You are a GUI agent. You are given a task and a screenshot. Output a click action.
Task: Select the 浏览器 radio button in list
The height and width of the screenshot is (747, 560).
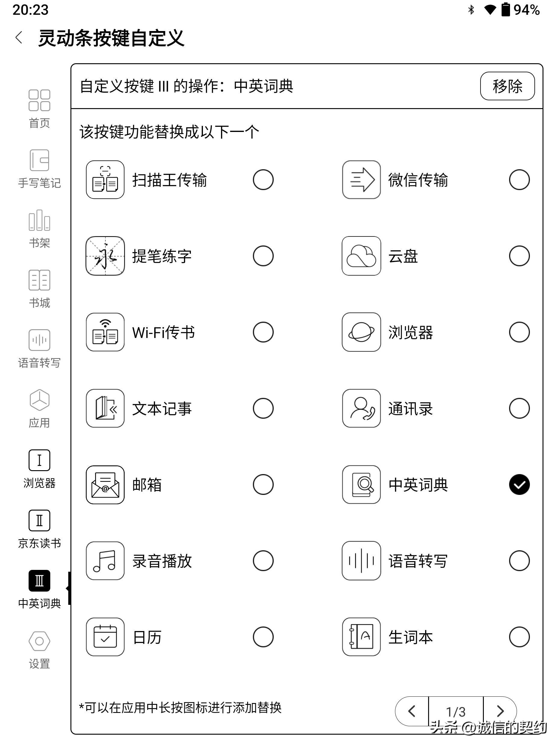pyautogui.click(x=519, y=332)
